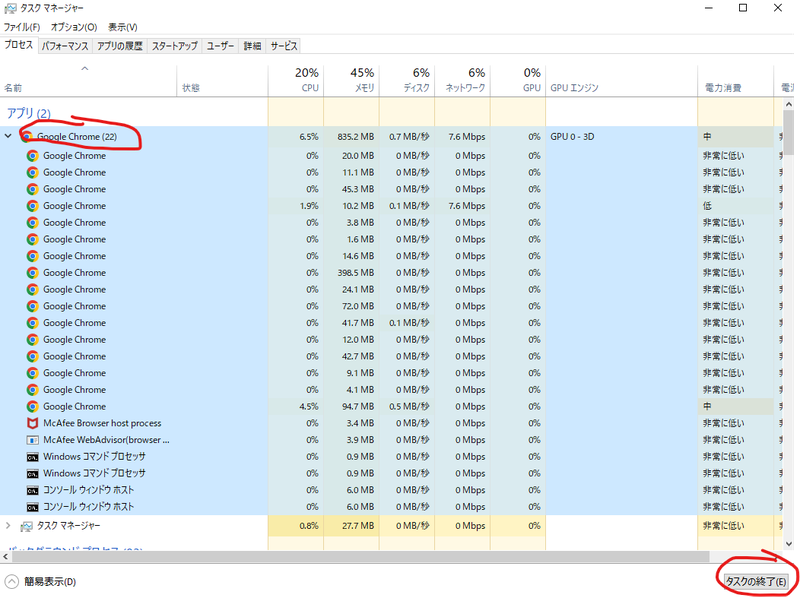Select the プロセス tab
The height and width of the screenshot is (598, 800).
[19, 45]
